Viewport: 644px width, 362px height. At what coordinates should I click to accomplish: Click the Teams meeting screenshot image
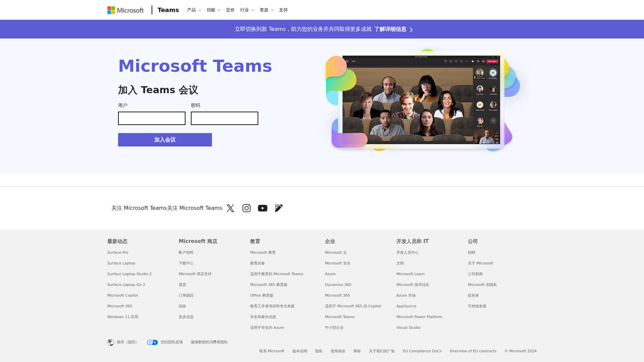[421, 100]
